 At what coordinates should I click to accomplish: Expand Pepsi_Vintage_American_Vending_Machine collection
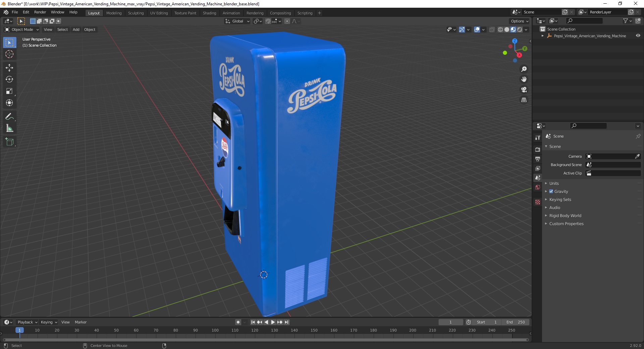click(x=543, y=36)
